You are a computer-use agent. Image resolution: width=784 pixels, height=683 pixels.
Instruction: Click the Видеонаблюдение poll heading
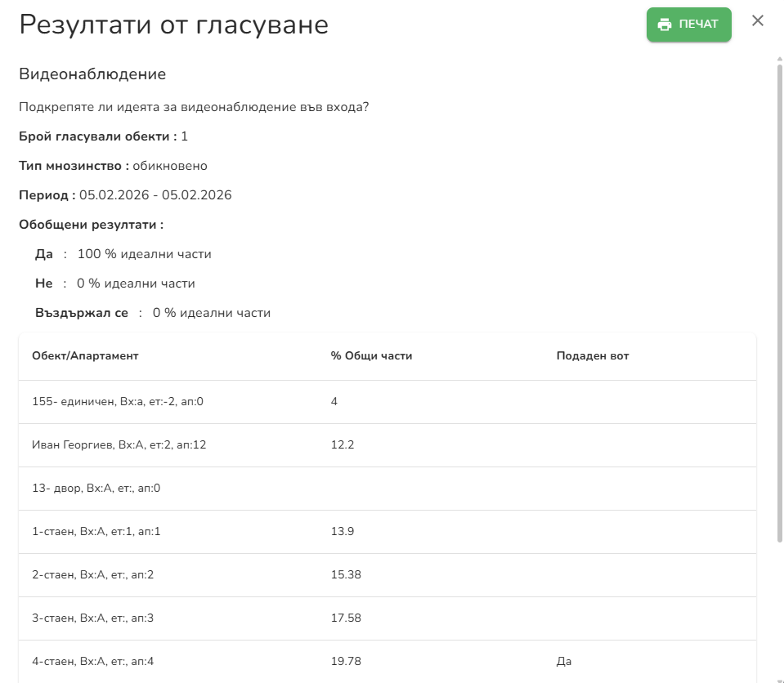92,74
